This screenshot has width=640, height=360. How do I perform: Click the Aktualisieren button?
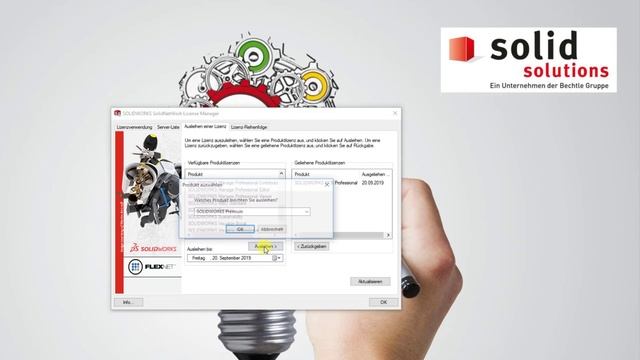[370, 282]
